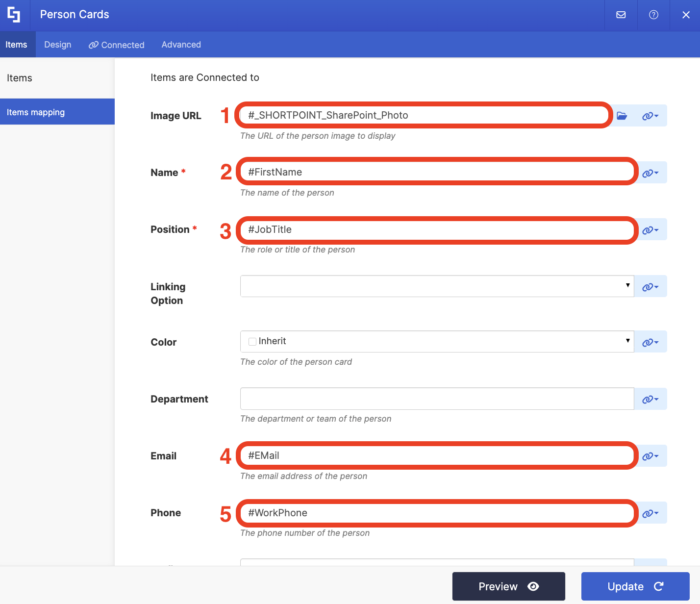Click the hint 'The department or team of the person'
Viewport: 700px width, 604px height.
(x=316, y=419)
